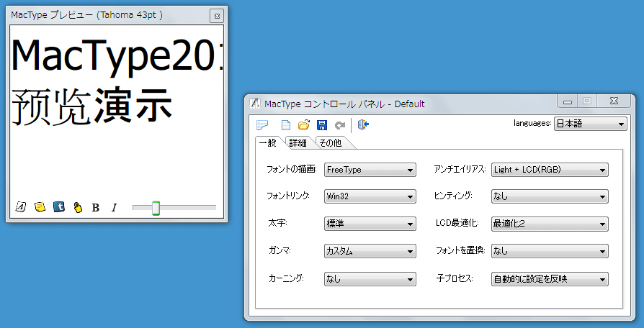Viewport: 644px width, 328px height.
Task: Click the yellow sticky note preview icon
Action: pos(40,207)
